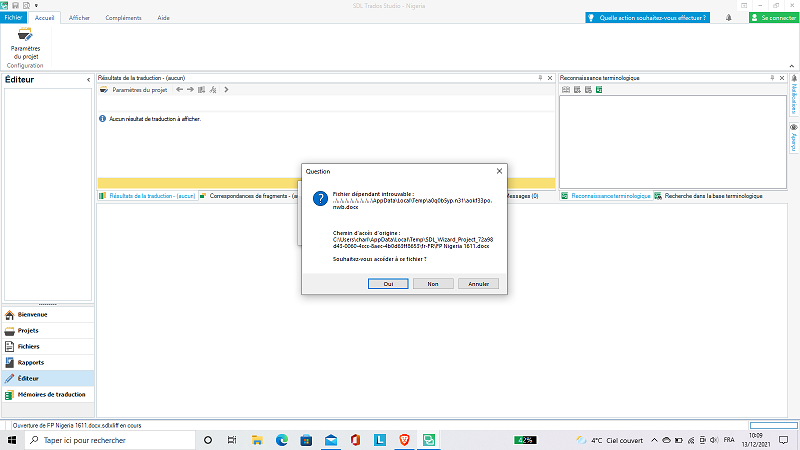Close the Question dialog with X
The image size is (800, 450).
tap(499, 171)
